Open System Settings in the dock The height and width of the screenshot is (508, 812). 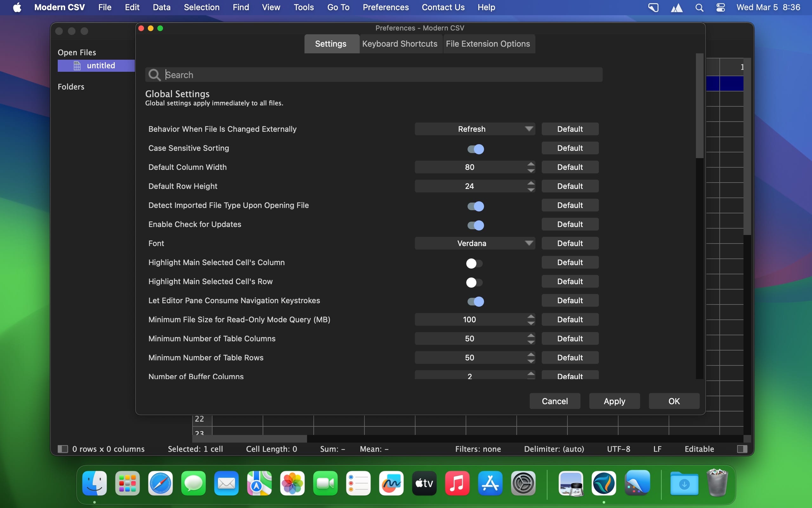[523, 483]
